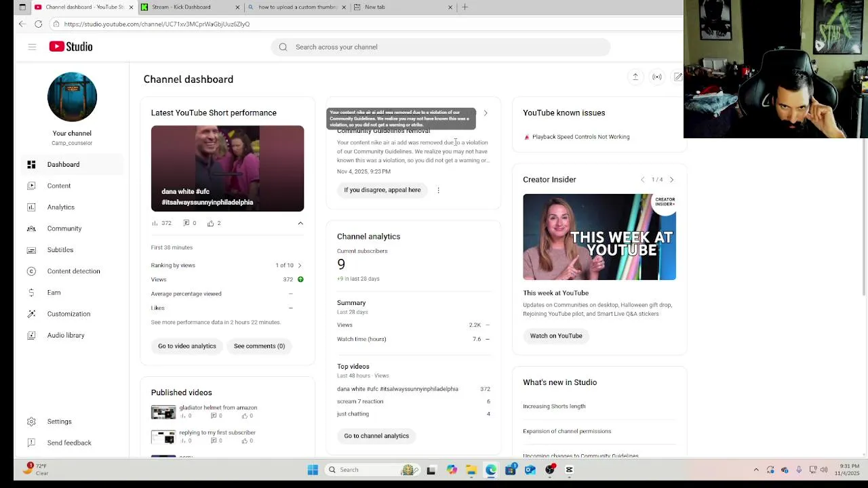868x488 pixels.
Task: Click the comments icon under Short
Action: coord(186,223)
